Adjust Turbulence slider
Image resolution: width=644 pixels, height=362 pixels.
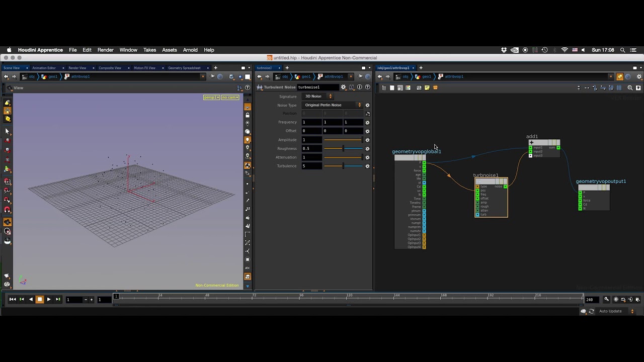point(343,166)
